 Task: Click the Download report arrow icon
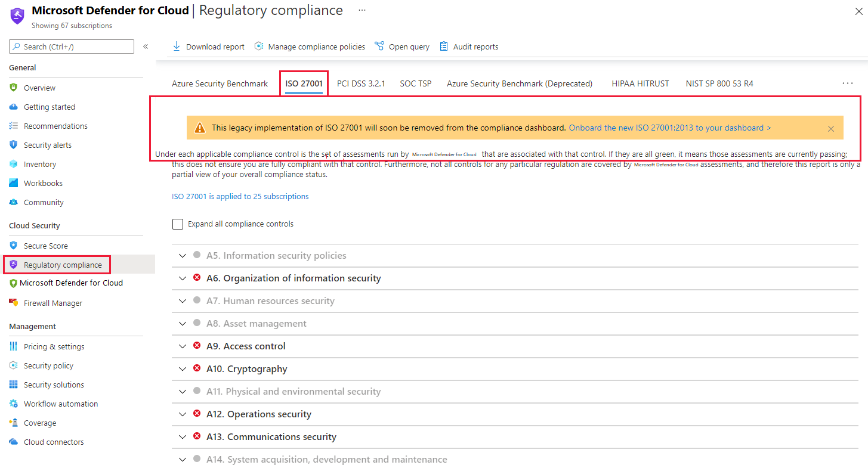pos(176,47)
